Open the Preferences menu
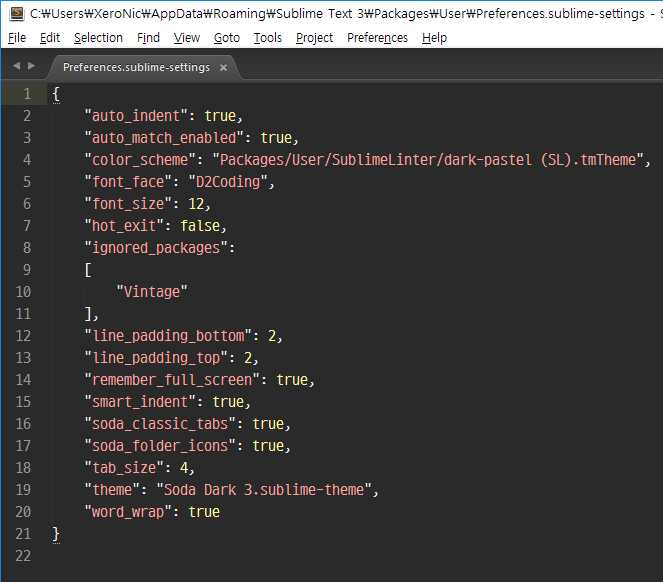The image size is (663, 582). click(378, 38)
